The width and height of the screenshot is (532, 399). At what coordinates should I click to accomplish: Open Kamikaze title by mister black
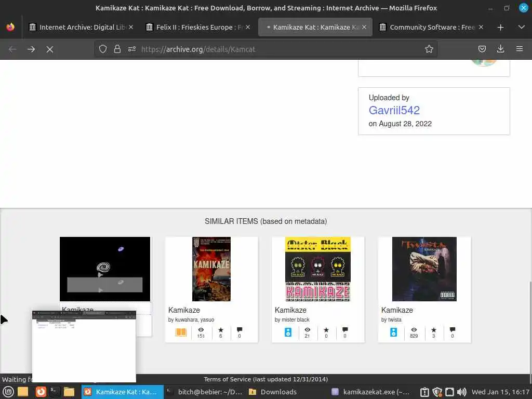[291, 310]
